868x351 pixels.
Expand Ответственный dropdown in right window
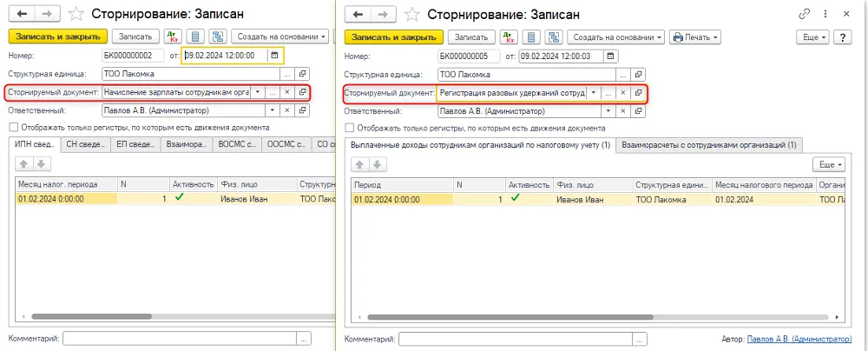click(x=608, y=111)
